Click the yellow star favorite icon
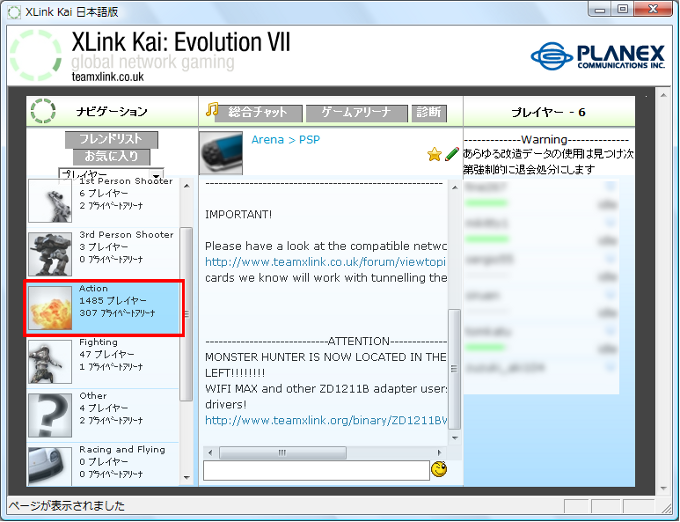 pyautogui.click(x=434, y=154)
